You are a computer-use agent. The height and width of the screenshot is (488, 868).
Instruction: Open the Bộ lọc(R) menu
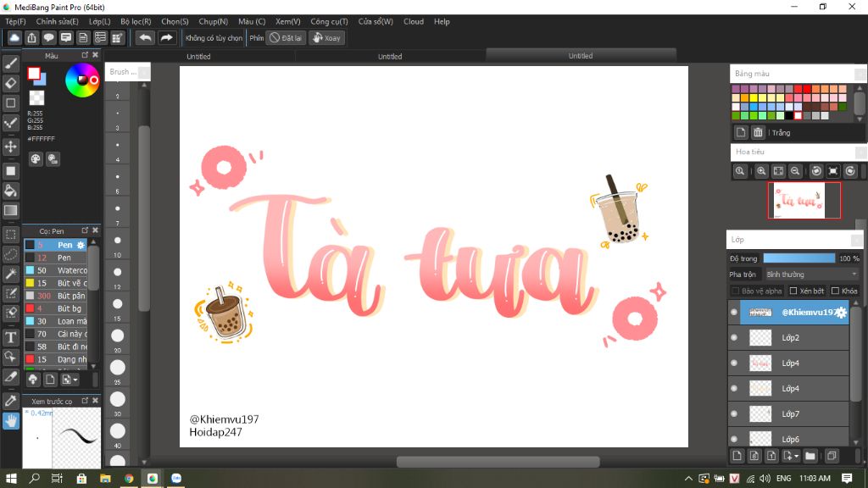(136, 21)
